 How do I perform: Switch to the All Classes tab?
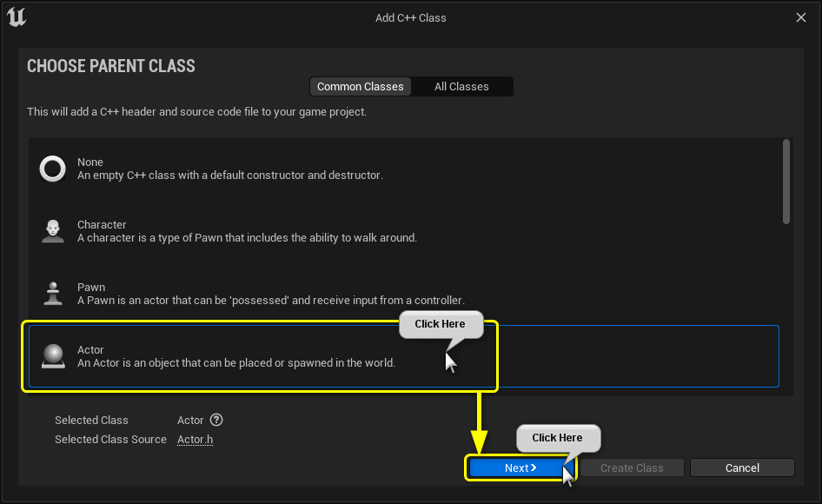click(x=461, y=86)
